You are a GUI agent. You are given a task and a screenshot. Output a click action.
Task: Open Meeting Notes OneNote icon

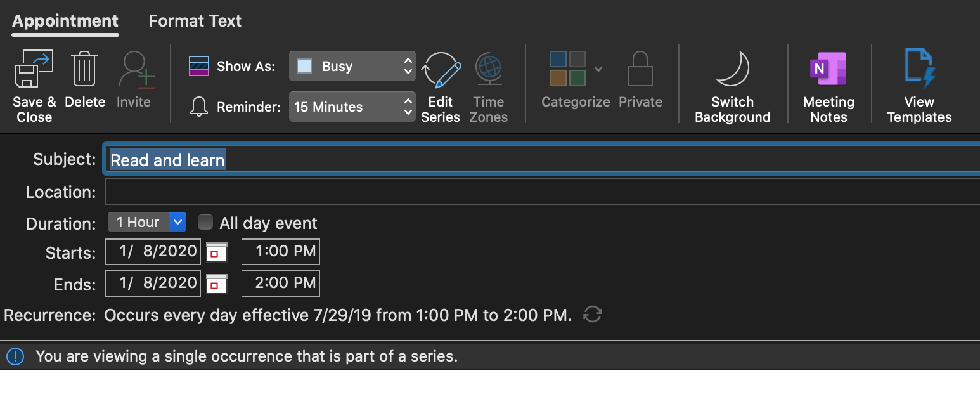click(x=828, y=68)
